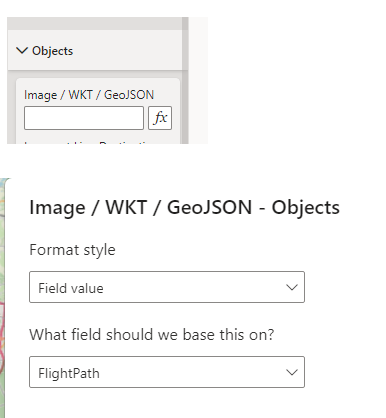Click the Image / WKT / GeoJSON field label

point(89,95)
